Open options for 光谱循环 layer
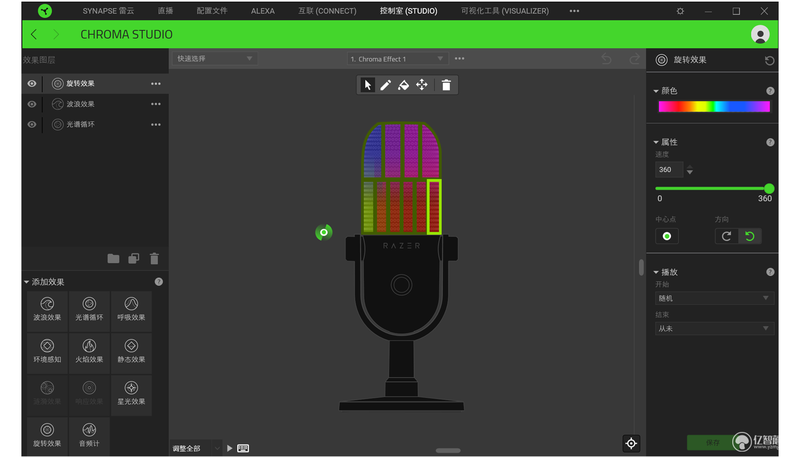This screenshot has width=800, height=457. 156,124
